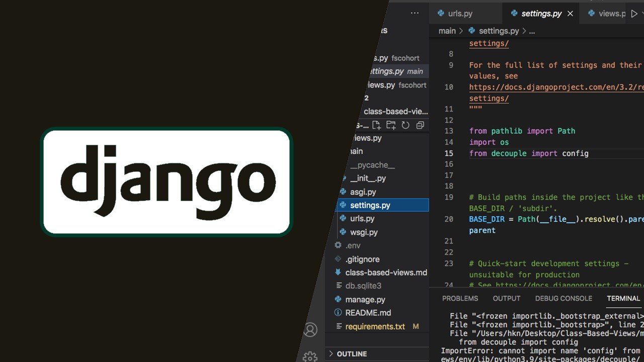Viewport: 644px width, 362px height.
Task: Click 'from pathlib import Path' on line 13
Action: (522, 131)
